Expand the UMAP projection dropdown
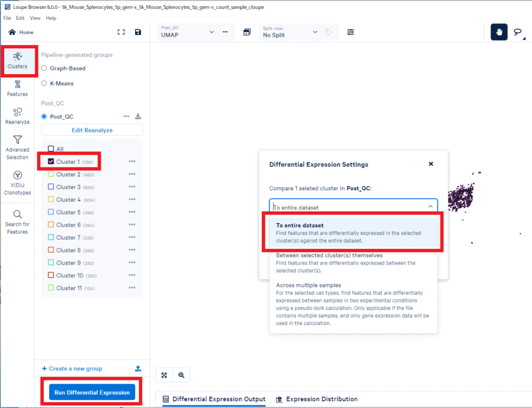532x408 pixels. [211, 32]
